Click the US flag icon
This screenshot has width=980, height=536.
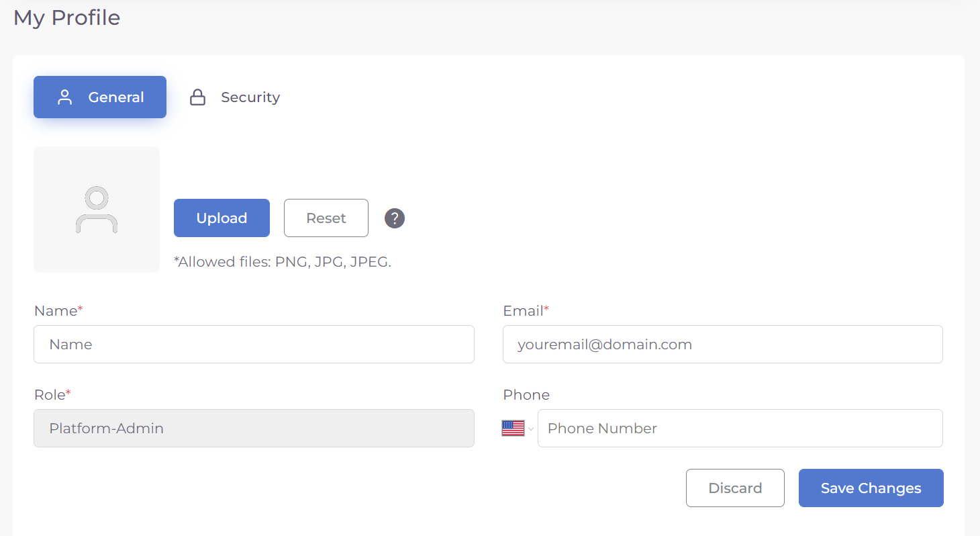[x=513, y=429]
